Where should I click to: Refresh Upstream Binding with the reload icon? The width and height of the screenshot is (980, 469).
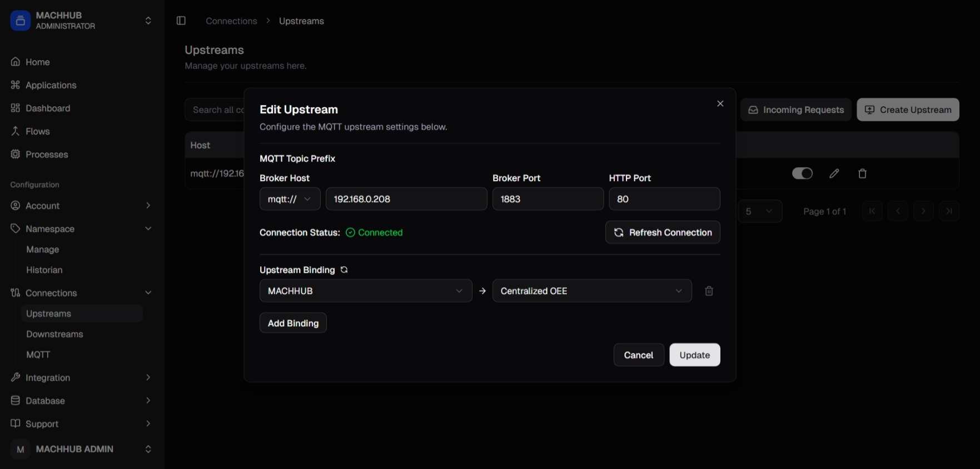(x=344, y=270)
